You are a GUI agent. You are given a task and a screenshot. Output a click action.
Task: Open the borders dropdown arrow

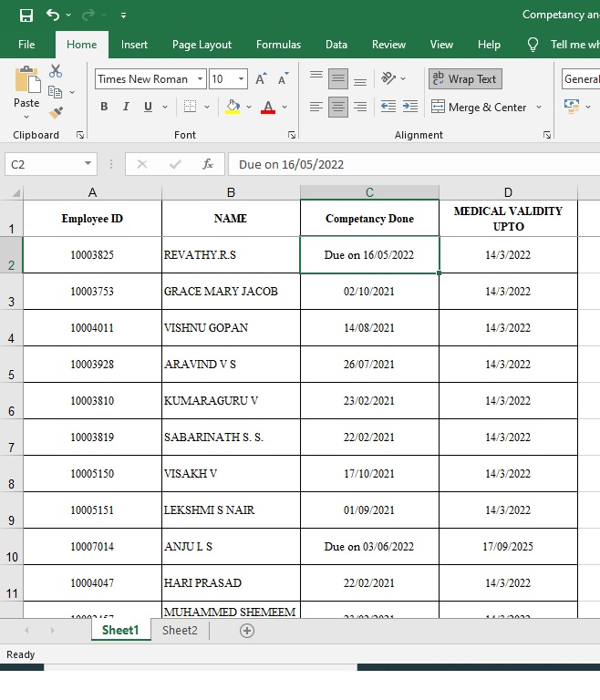(x=207, y=107)
